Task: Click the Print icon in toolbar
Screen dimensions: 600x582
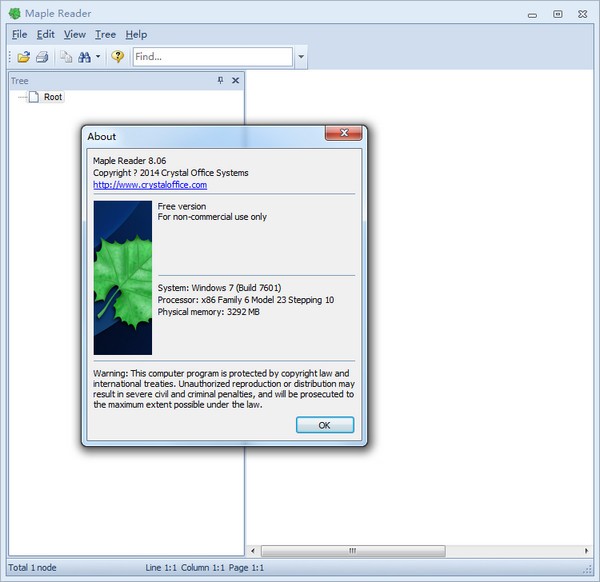Action: click(x=42, y=57)
